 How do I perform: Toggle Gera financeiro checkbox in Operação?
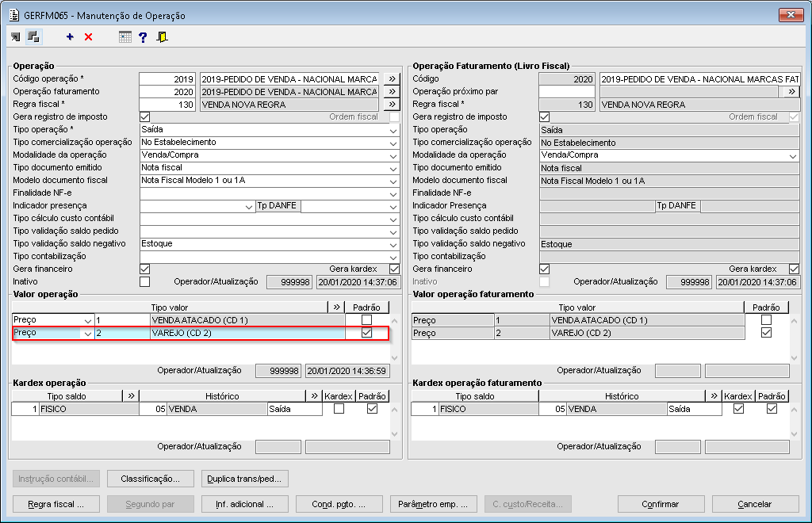pos(145,269)
